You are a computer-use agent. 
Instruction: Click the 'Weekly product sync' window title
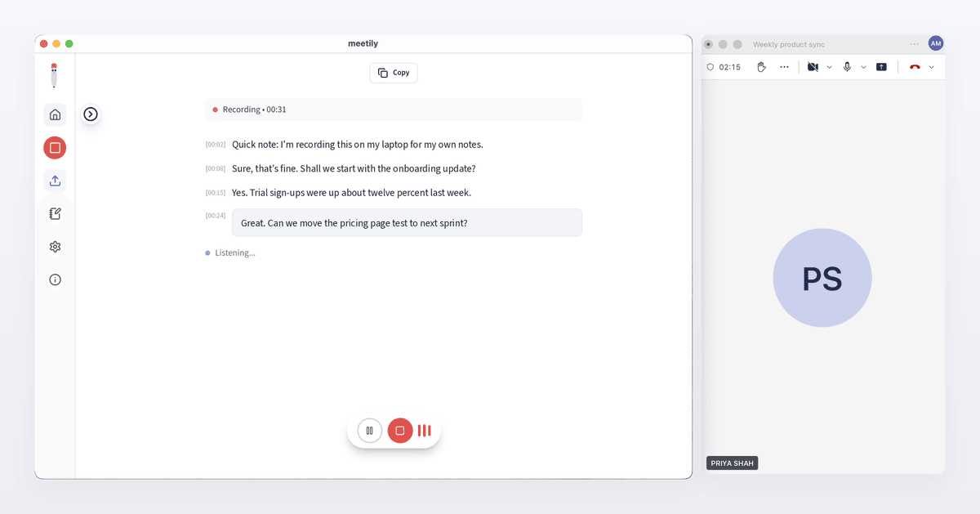pos(789,44)
